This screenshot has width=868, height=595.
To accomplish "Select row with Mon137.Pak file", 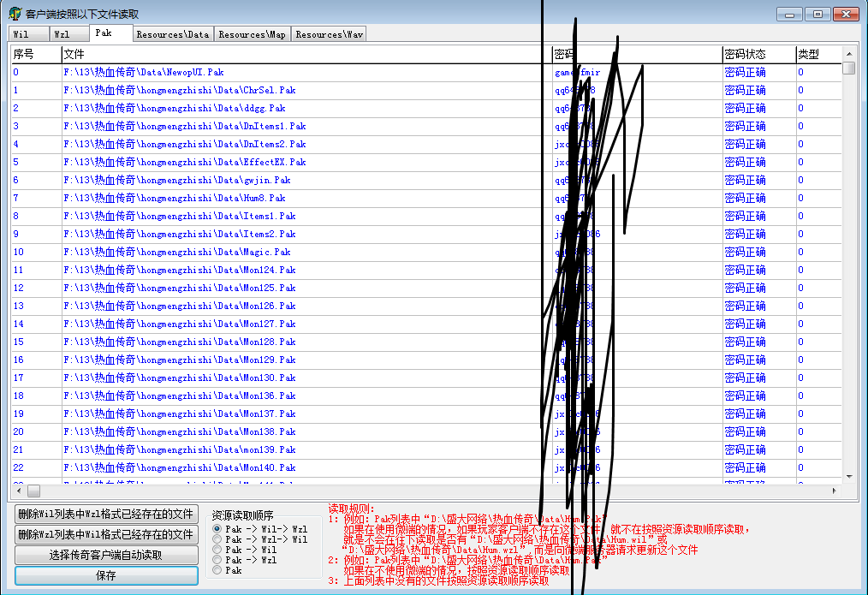I will 426,414.
